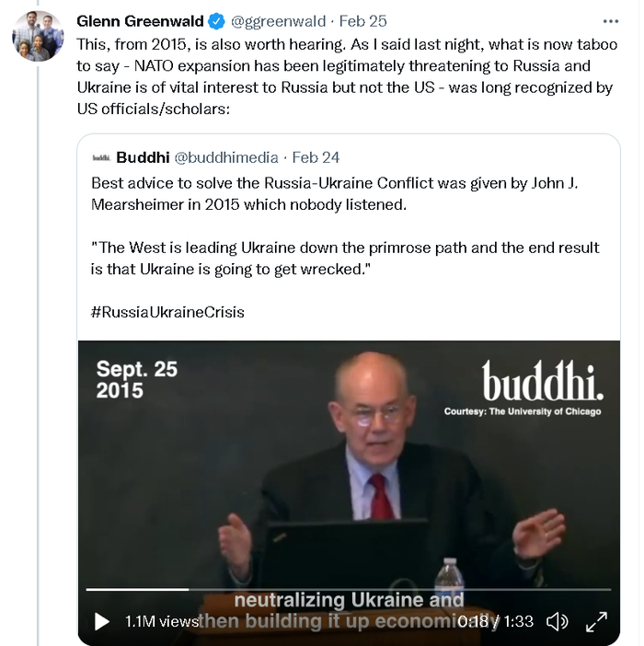Image resolution: width=644 pixels, height=646 pixels.
Task: Click the Buddhi account logo icon
Action: pos(101,158)
